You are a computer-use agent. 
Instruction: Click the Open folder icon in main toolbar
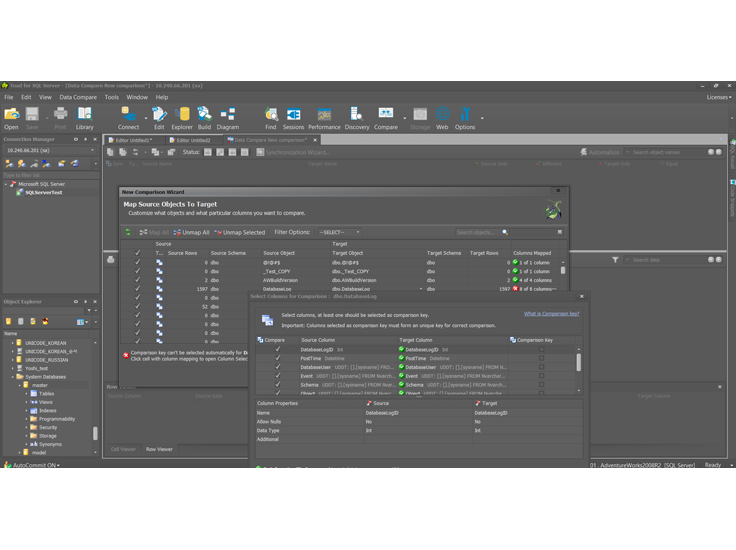[12, 115]
